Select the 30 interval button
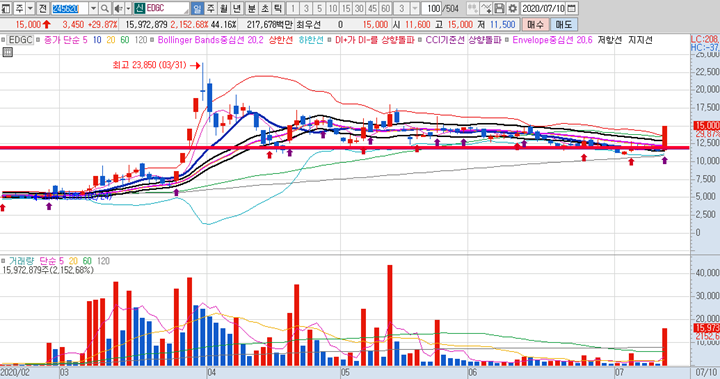 pyautogui.click(x=359, y=8)
